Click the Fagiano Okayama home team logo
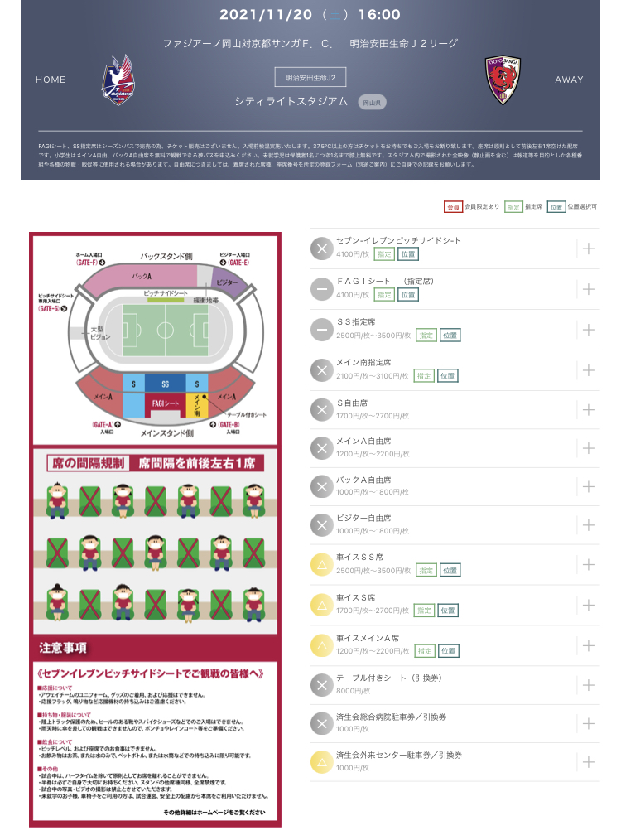 tap(122, 80)
